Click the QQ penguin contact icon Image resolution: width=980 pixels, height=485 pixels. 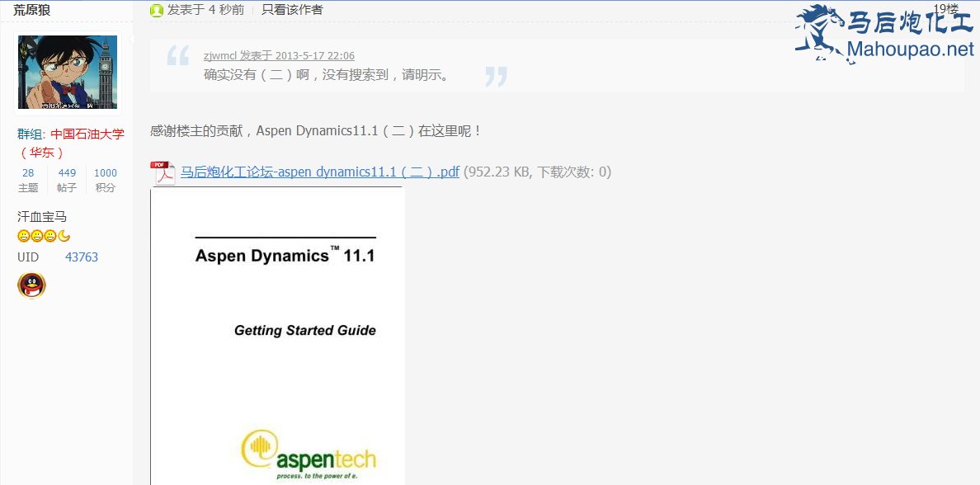(31, 285)
